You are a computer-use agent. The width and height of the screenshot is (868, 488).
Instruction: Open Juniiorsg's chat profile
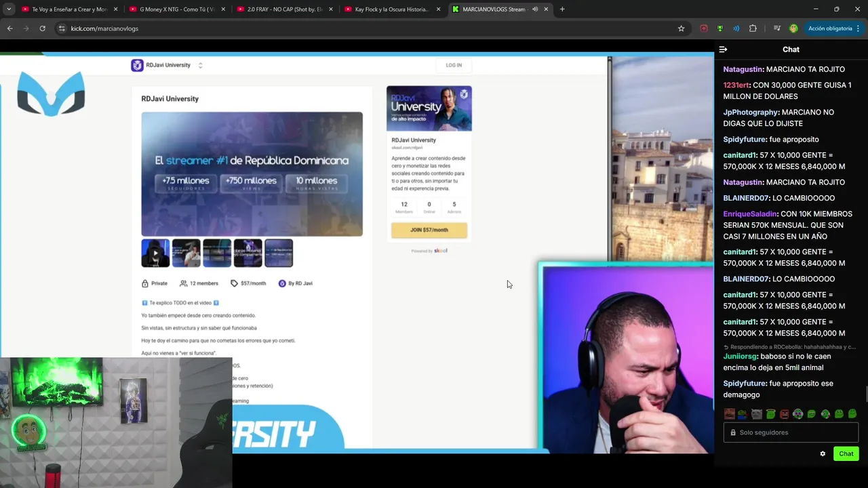(739, 357)
